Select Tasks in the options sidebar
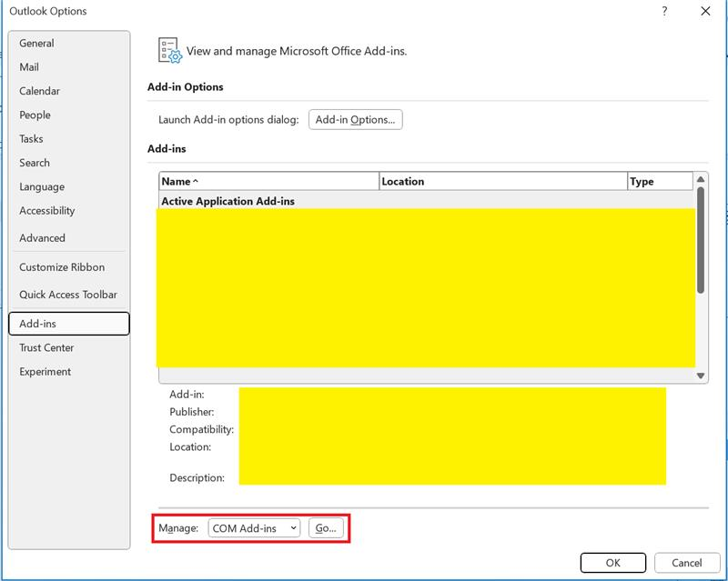The width and height of the screenshot is (728, 581). (69, 139)
